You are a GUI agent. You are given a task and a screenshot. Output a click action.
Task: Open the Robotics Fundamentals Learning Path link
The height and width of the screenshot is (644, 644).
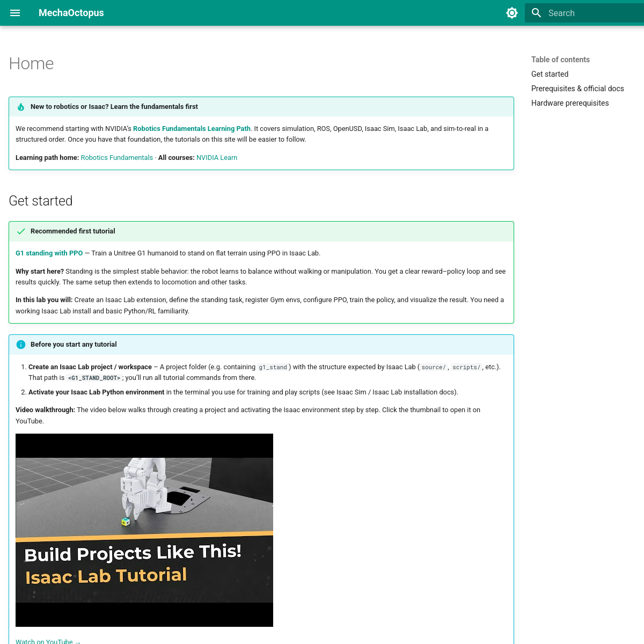coord(192,128)
